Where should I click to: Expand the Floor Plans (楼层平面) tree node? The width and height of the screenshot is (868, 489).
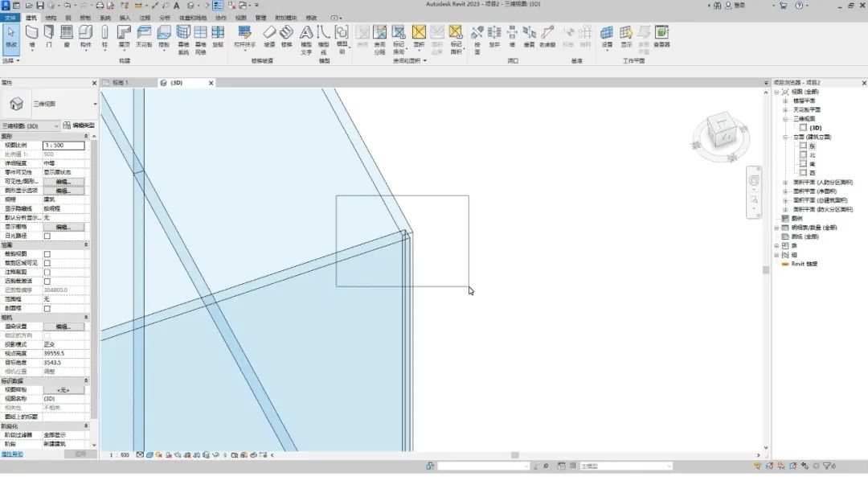click(x=785, y=101)
